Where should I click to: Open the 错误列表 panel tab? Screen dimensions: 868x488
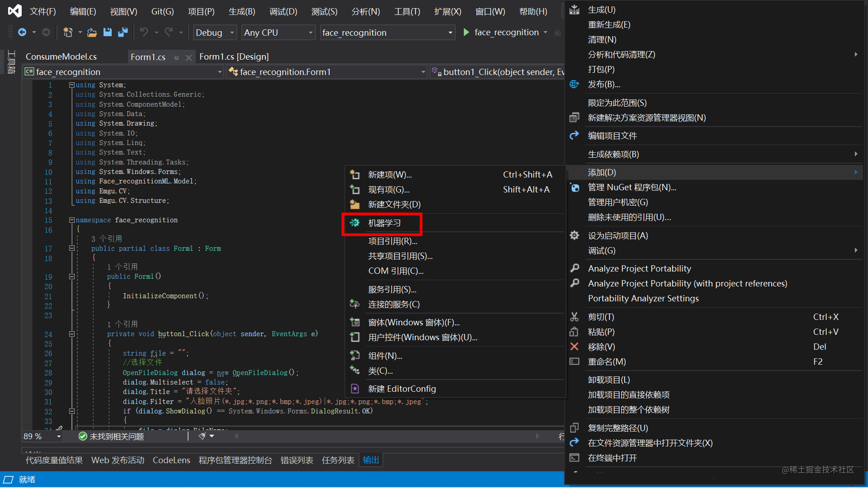pyautogui.click(x=297, y=460)
